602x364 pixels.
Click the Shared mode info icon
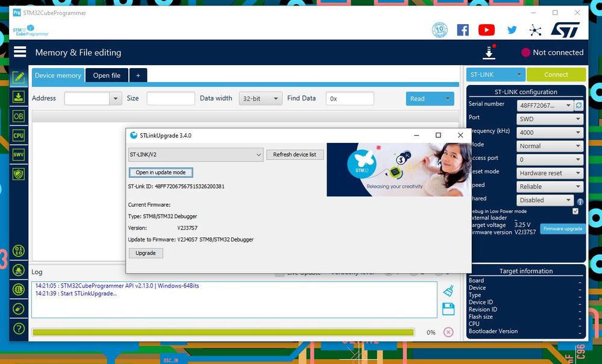point(580,201)
